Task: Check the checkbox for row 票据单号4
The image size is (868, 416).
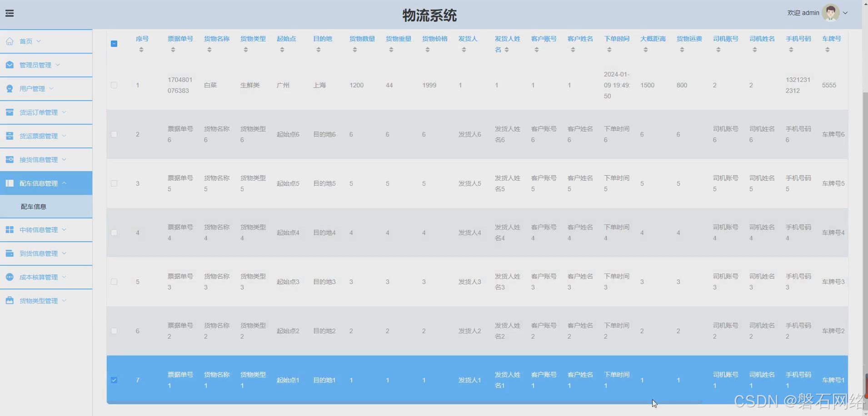Action: pos(114,233)
